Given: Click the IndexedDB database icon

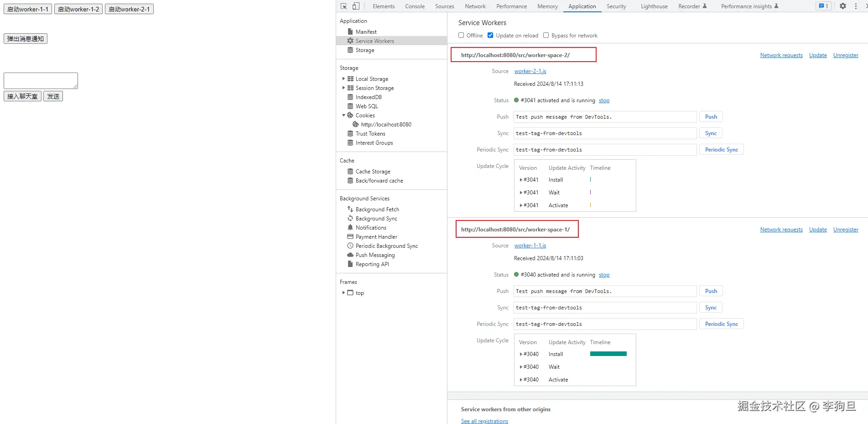Looking at the screenshot, I should (350, 97).
